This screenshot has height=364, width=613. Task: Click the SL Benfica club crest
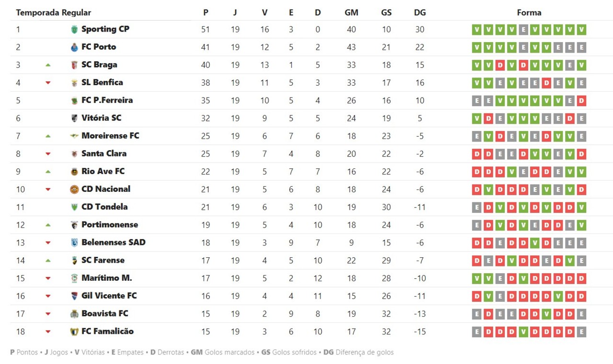[74, 83]
